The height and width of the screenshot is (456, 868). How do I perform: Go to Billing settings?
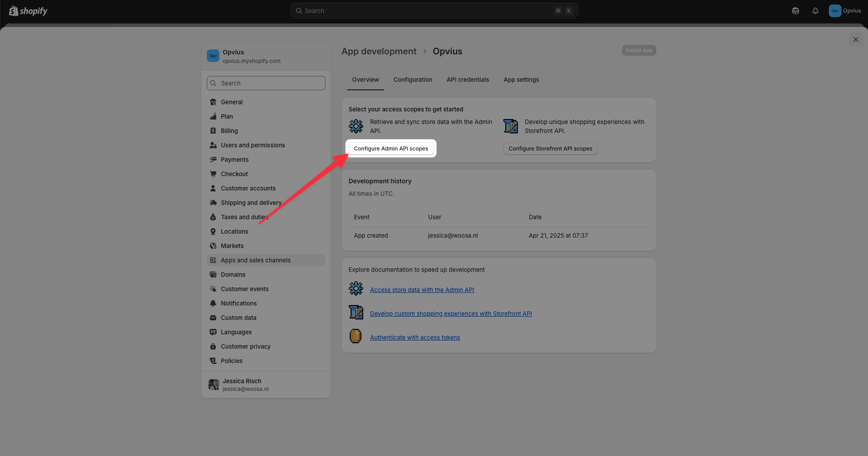[x=266, y=131]
